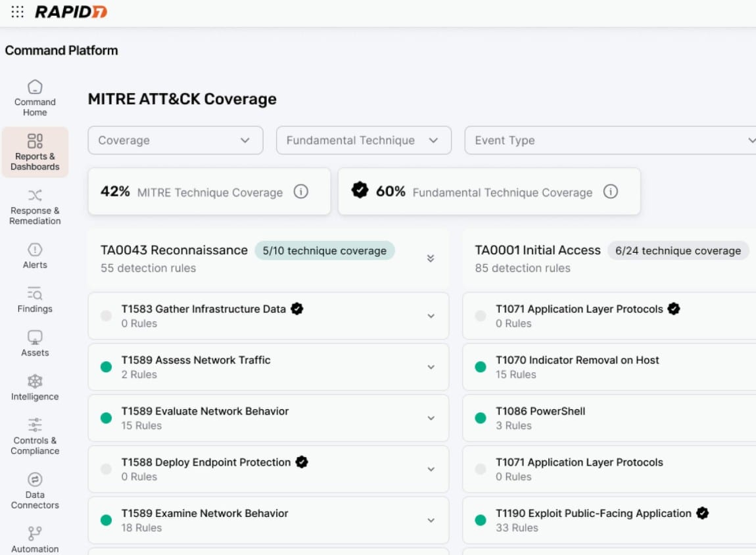
Task: Click verified badge on T1583 Gather Infrastructure Data
Action: 297,309
